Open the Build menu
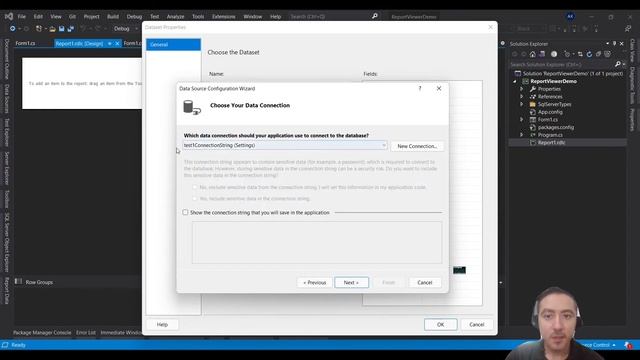 (113, 17)
